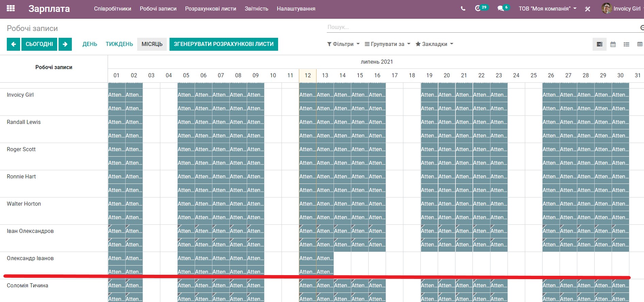
Task: Select the МІСЯЦЬ scale button
Action: point(152,44)
